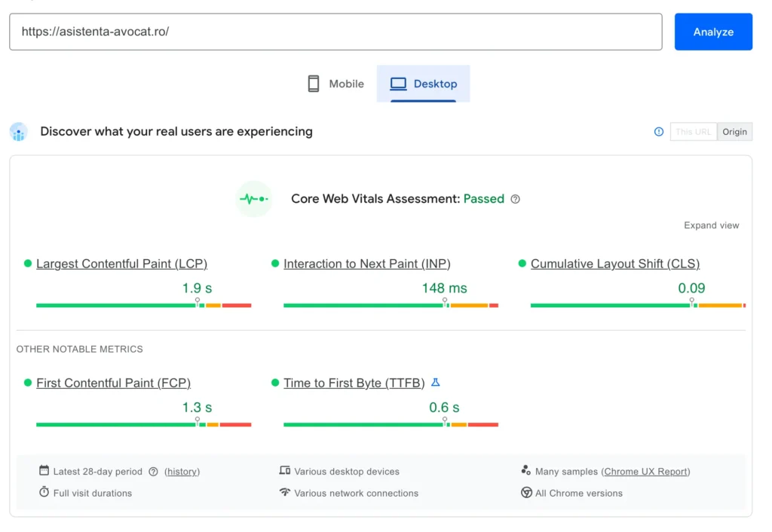Click Expand view
The image size is (772, 532).
[711, 225]
